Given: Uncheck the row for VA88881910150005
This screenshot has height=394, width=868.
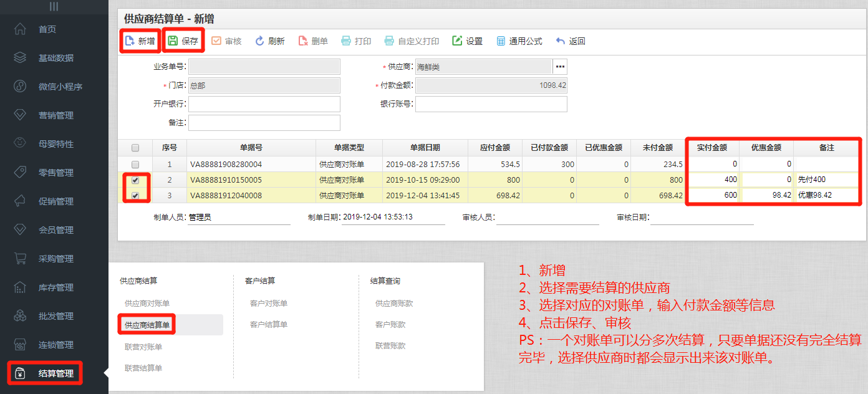Looking at the screenshot, I should point(135,180).
